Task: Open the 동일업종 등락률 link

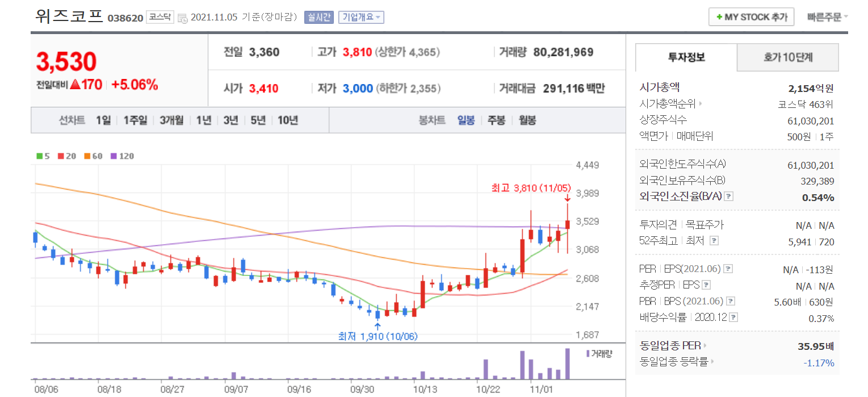Action: click(676, 362)
